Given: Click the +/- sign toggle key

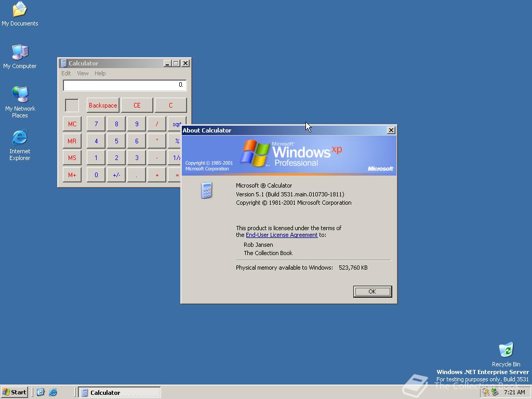Looking at the screenshot, I should coord(116,175).
